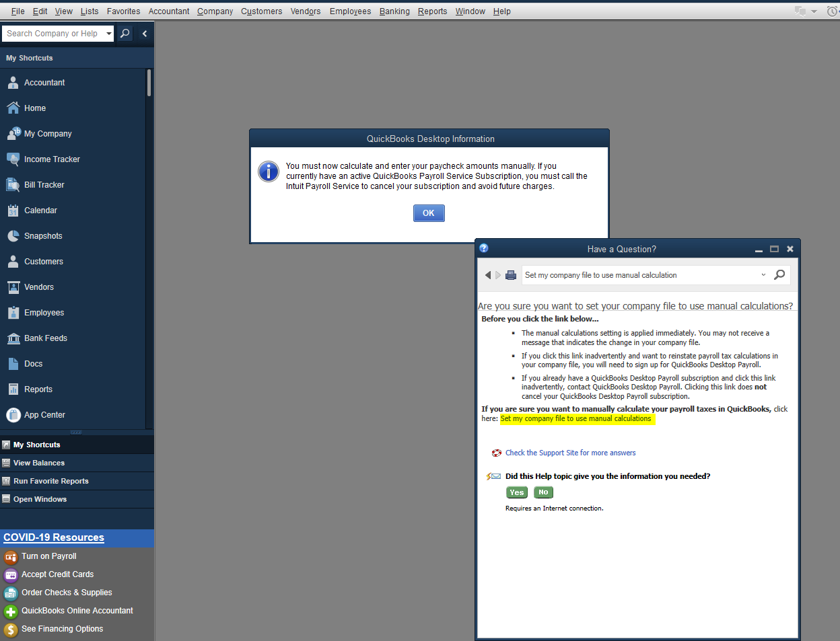840x641 pixels.
Task: Open the Accountant shortcut icon
Action: click(13, 83)
